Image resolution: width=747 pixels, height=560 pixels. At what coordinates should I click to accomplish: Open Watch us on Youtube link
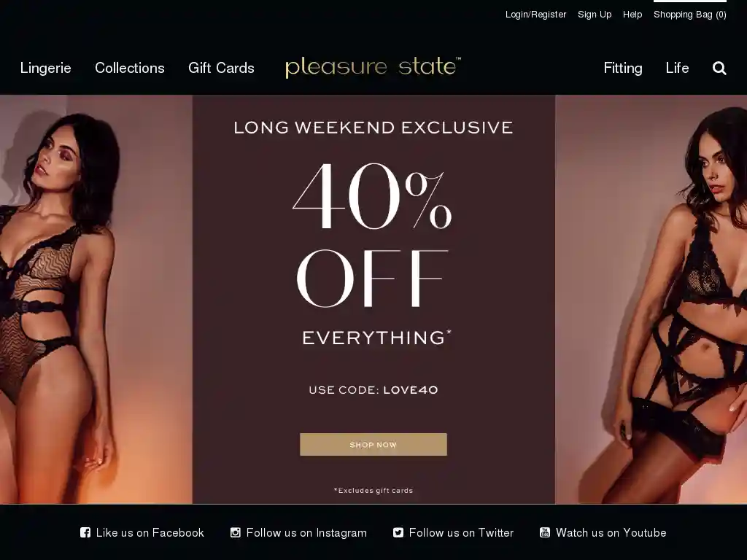(603, 532)
